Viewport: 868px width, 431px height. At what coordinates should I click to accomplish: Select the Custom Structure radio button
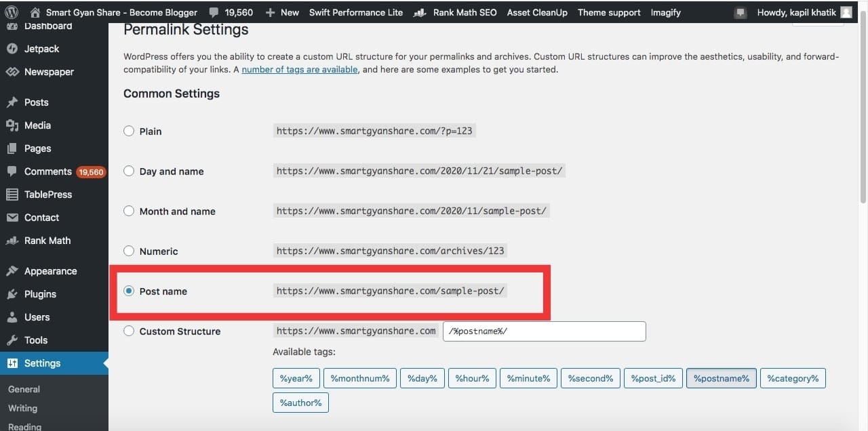129,331
